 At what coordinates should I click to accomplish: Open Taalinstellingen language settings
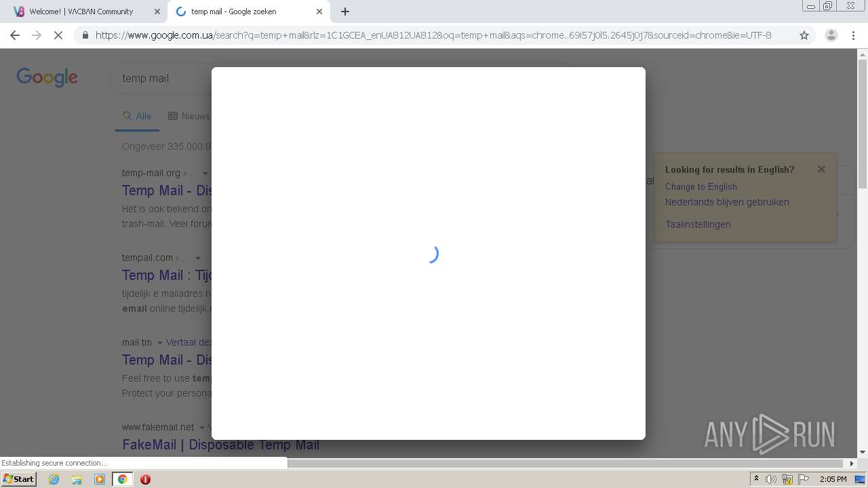[698, 224]
